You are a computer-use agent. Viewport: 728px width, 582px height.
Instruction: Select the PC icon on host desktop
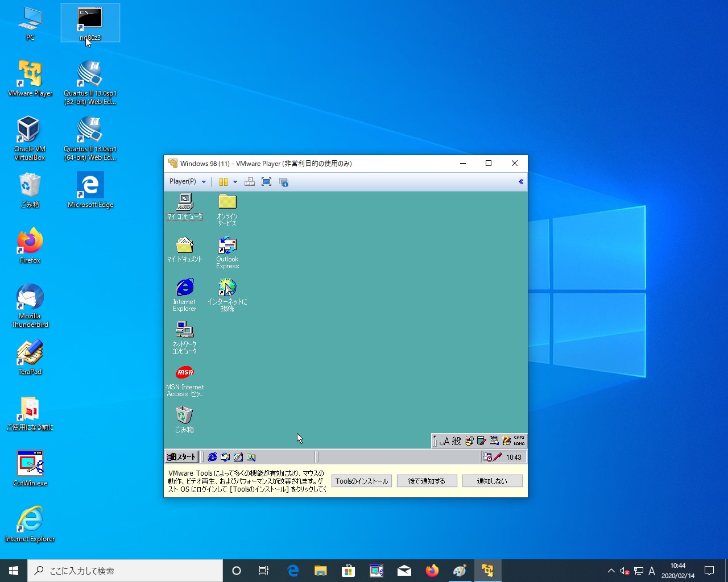tap(30, 24)
